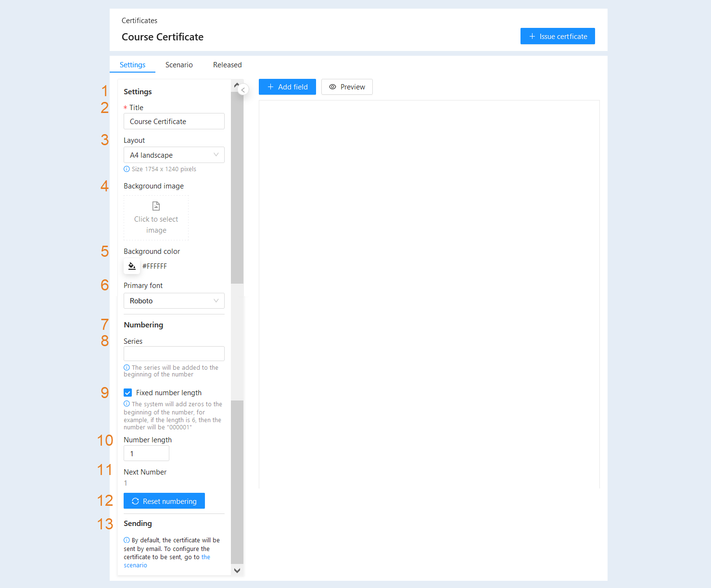Click the info icon beside Size 1754 x 1240
This screenshot has height=588, width=711.
tap(127, 169)
